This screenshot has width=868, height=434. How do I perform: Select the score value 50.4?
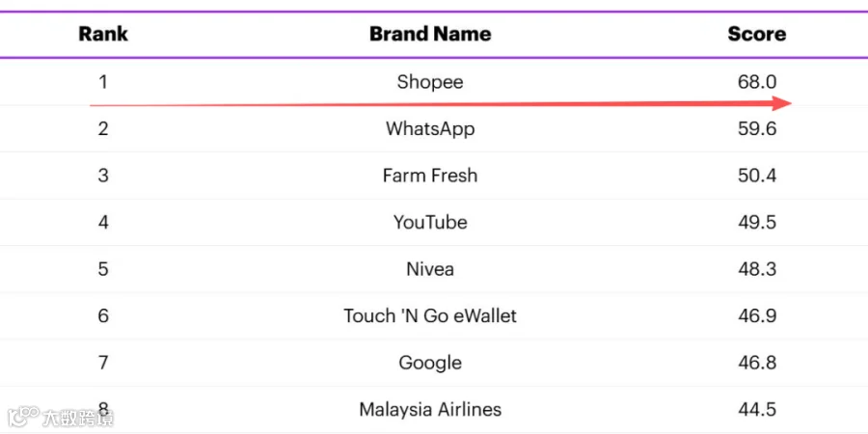coord(757,176)
